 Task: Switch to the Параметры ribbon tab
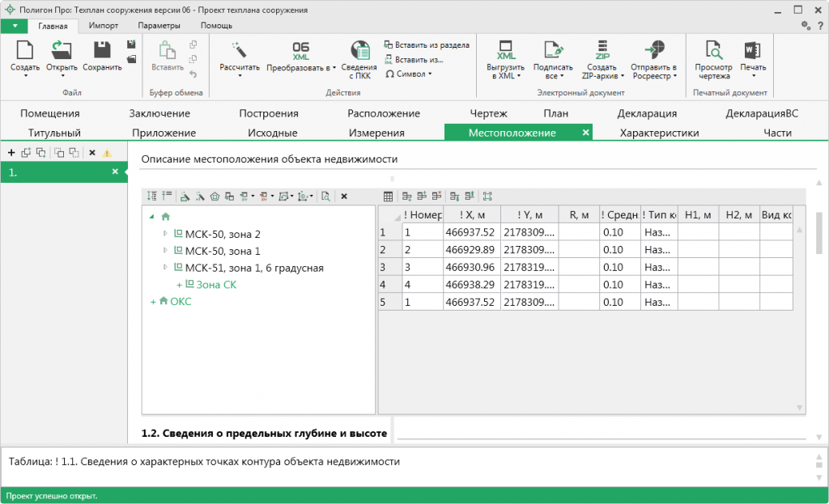(x=159, y=25)
